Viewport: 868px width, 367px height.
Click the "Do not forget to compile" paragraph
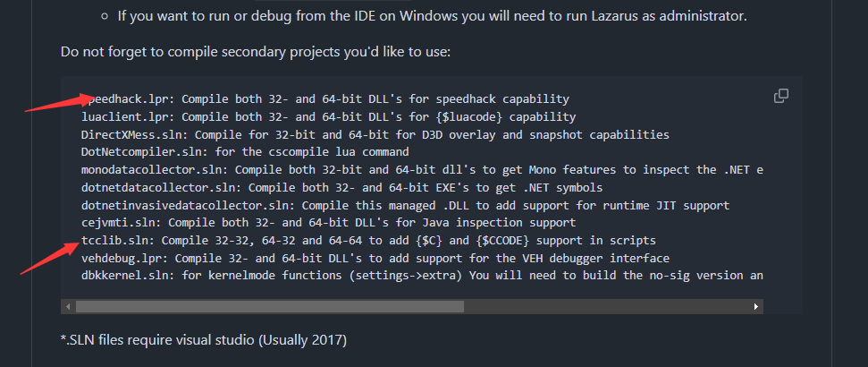tap(256, 52)
